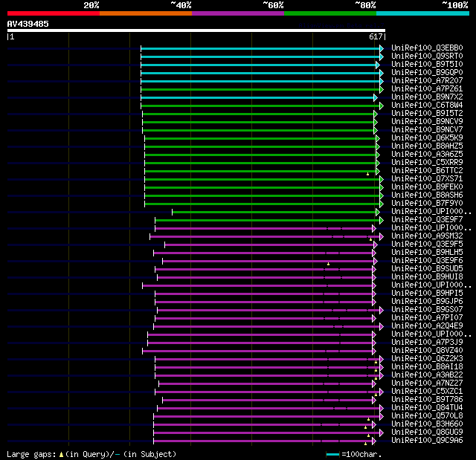
Task: Click the UniRef100_B8AHZ5 label
Action: (427, 146)
